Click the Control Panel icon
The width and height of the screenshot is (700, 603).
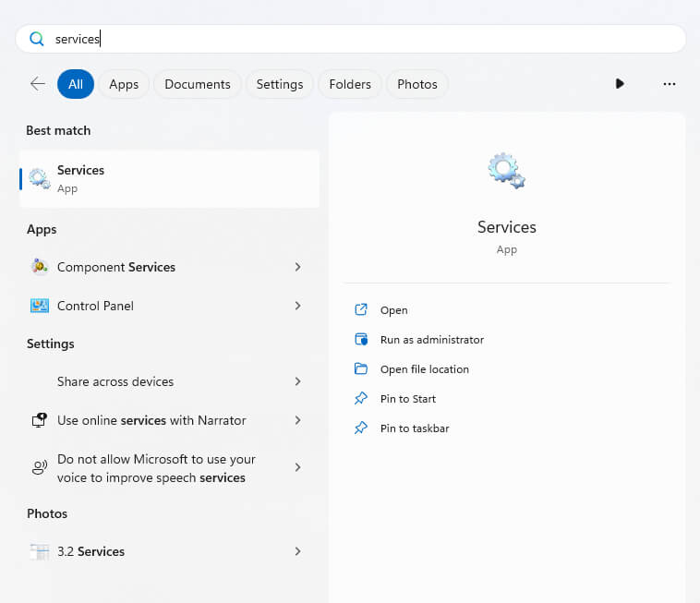click(40, 306)
